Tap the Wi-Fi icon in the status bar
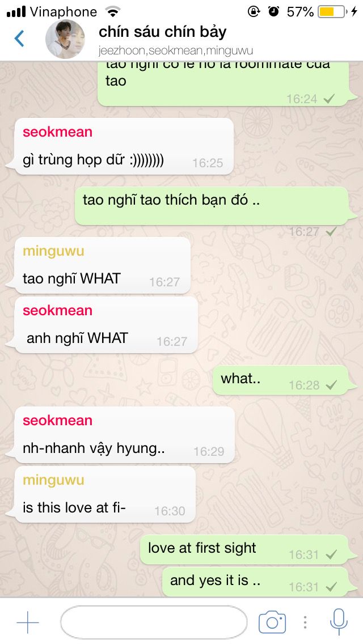The image size is (363, 644). pyautogui.click(x=112, y=11)
